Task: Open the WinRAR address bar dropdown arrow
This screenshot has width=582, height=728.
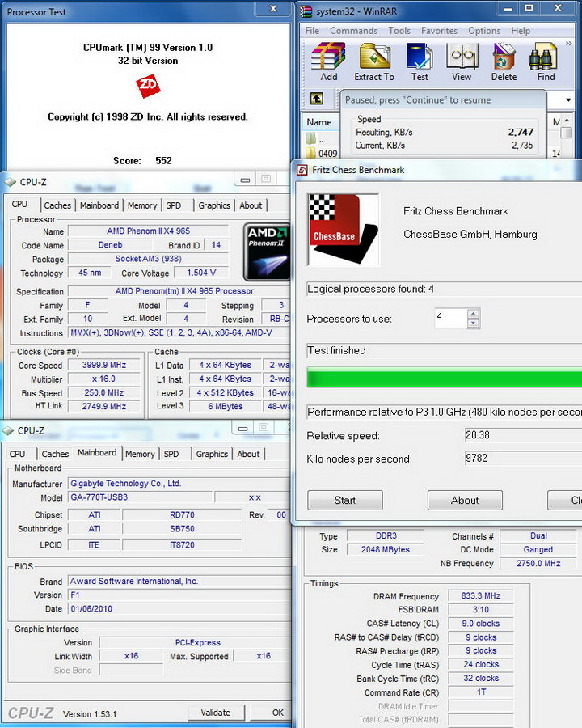Action: [x=568, y=99]
